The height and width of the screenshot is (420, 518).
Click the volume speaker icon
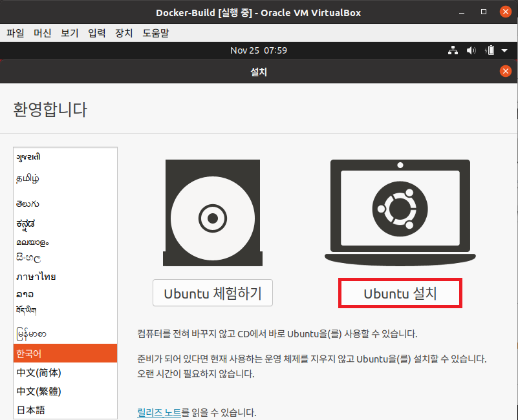[471, 50]
